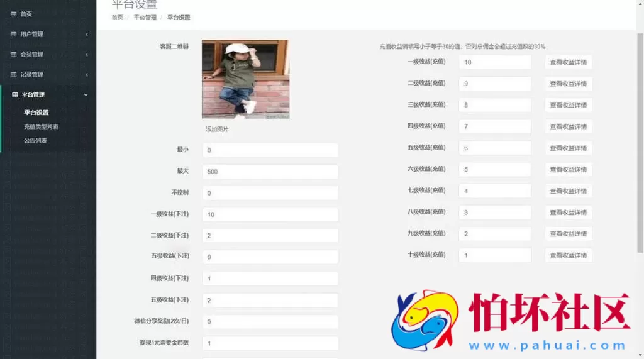Click the page vertical scrollbar

click(641, 143)
